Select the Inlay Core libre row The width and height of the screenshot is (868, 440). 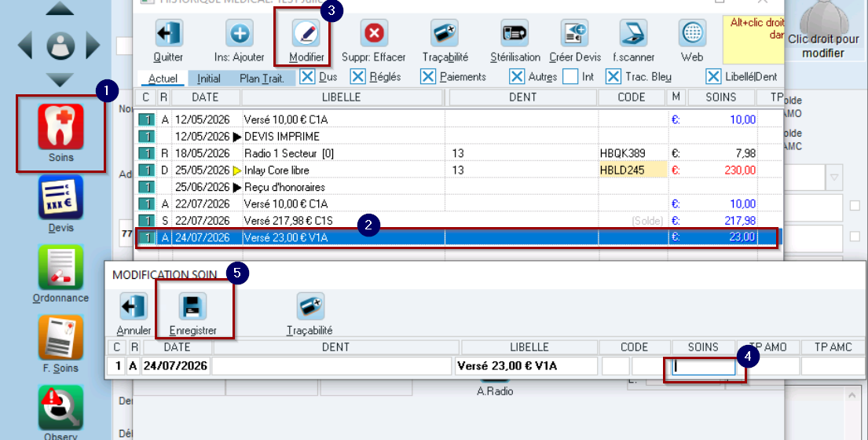(x=459, y=170)
